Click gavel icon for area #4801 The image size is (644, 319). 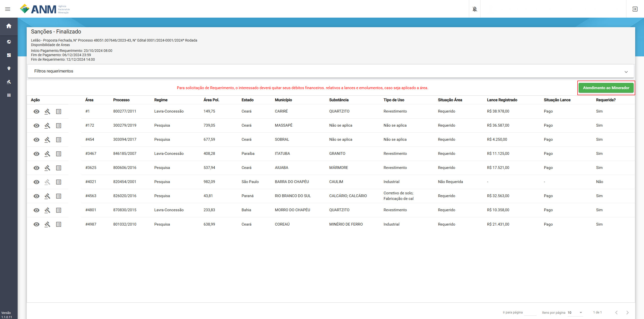point(48,210)
